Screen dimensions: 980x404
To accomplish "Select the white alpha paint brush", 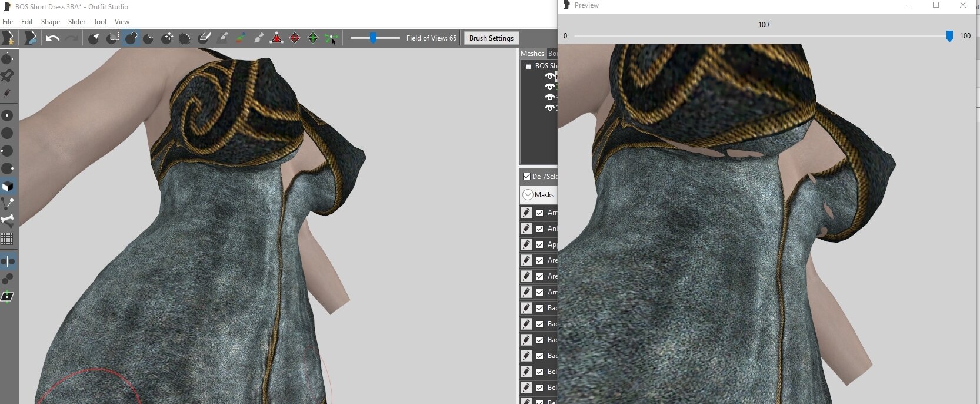I will [258, 38].
